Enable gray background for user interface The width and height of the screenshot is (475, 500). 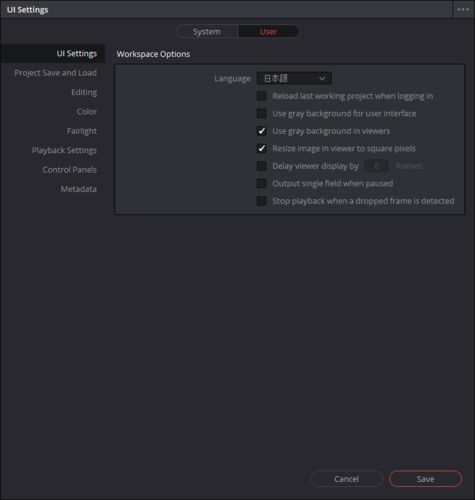click(262, 114)
